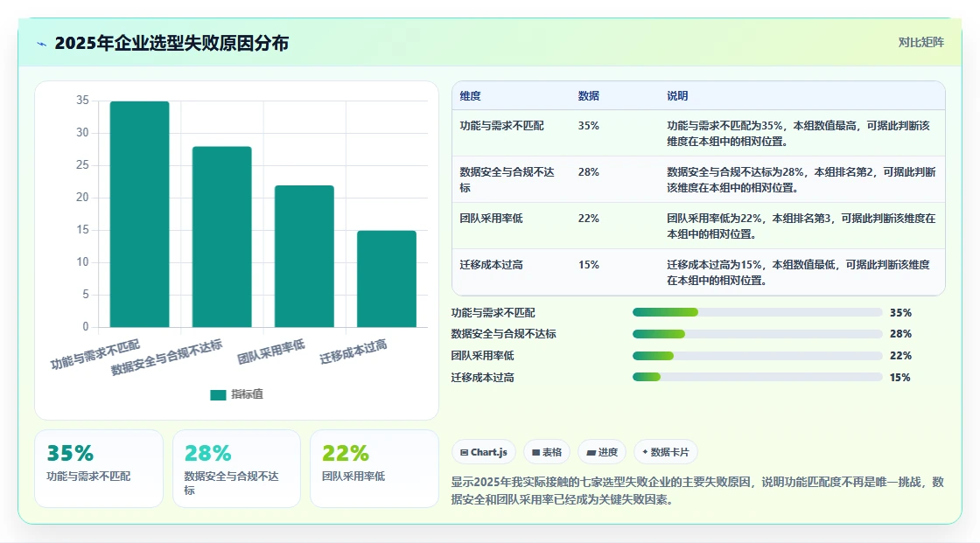Click the title 2025年企业选型失败原因分布
Image resolution: width=980 pixels, height=543 pixels.
(x=171, y=43)
